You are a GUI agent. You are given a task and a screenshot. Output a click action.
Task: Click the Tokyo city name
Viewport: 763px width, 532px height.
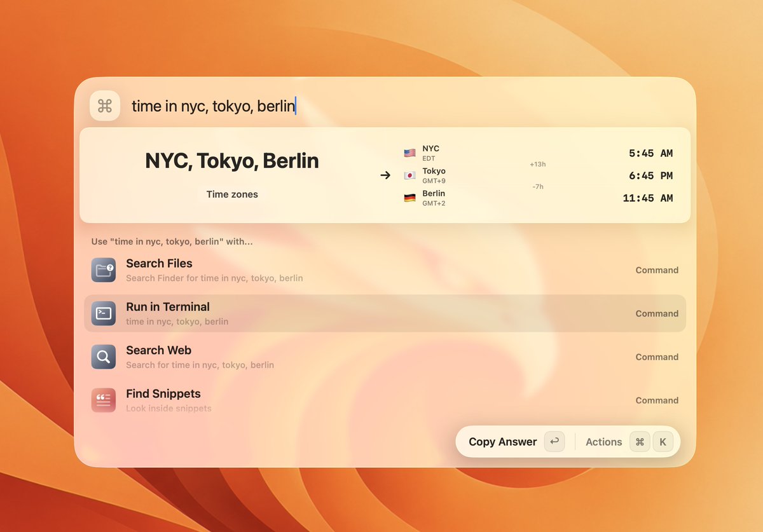[x=434, y=171]
